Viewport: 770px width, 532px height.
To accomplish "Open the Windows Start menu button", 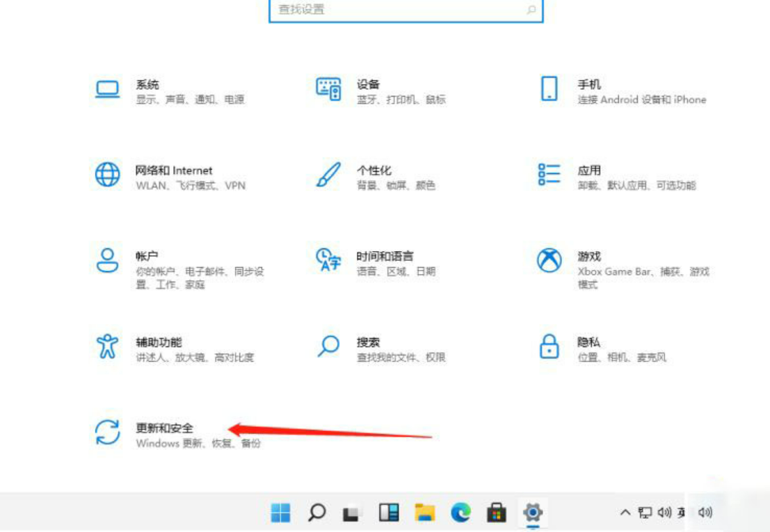I will click(281, 513).
